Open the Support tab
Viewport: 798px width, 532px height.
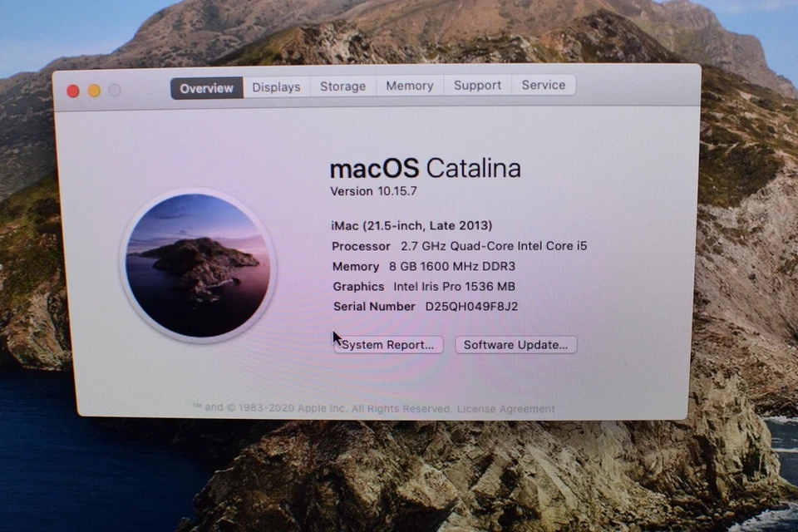477,86
